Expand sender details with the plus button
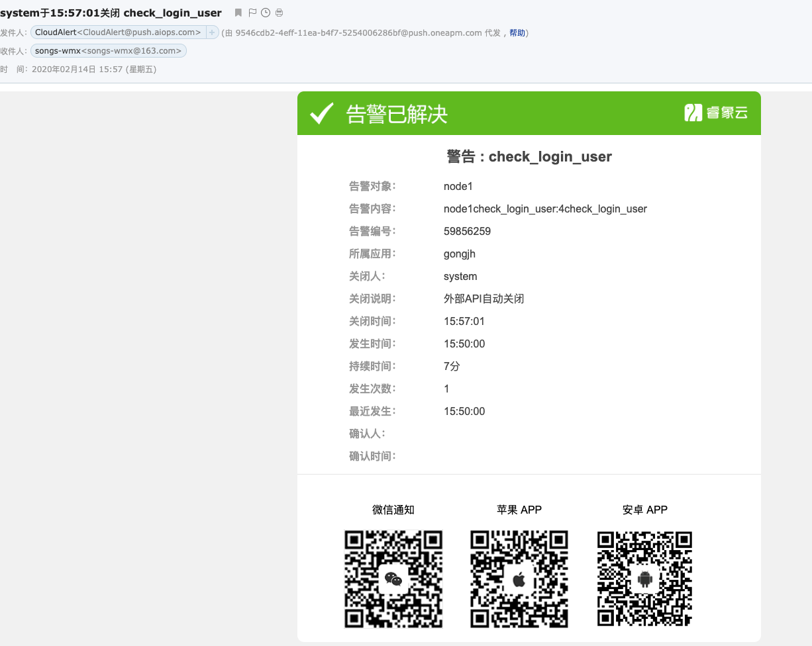Viewport: 812px width, 646px height. (211, 32)
